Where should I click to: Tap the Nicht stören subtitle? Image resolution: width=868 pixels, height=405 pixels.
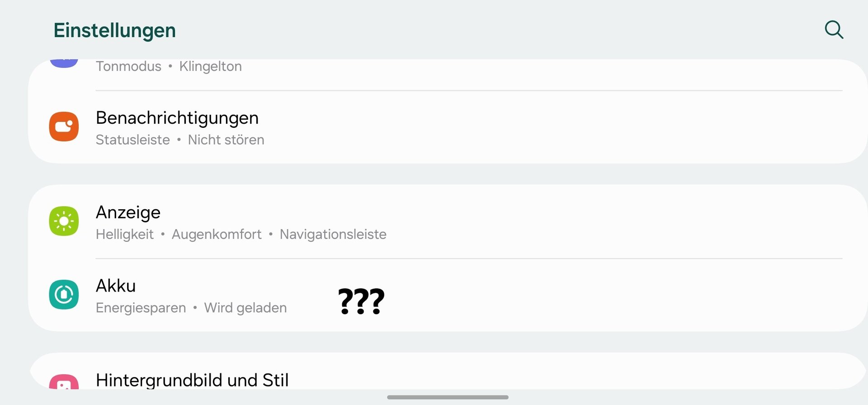pyautogui.click(x=226, y=140)
